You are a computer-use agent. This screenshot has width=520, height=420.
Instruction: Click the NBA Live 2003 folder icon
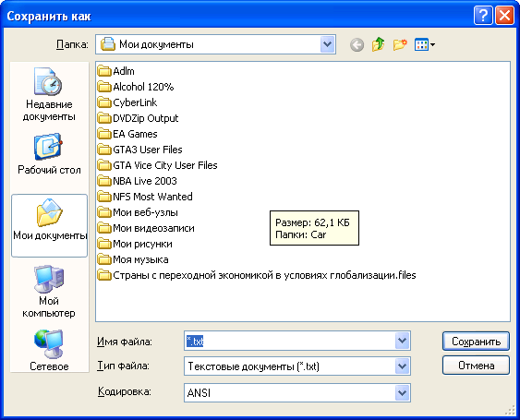click(104, 181)
